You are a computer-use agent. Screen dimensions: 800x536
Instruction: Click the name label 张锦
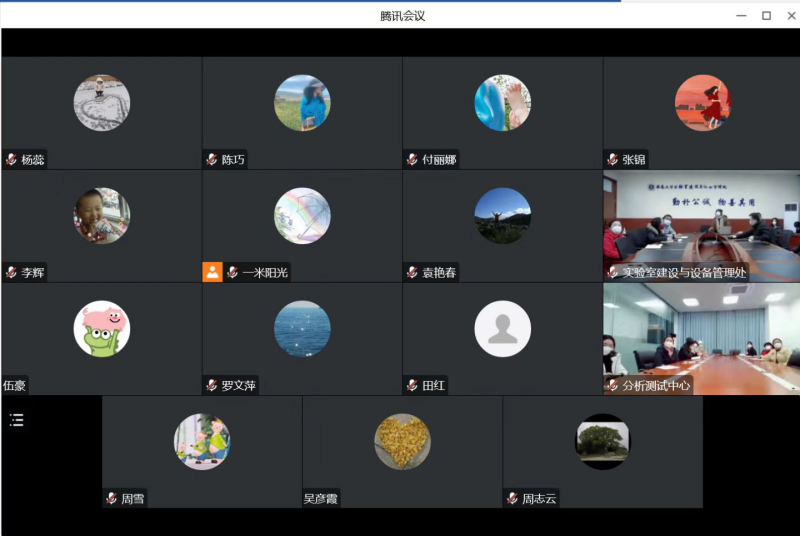634,160
